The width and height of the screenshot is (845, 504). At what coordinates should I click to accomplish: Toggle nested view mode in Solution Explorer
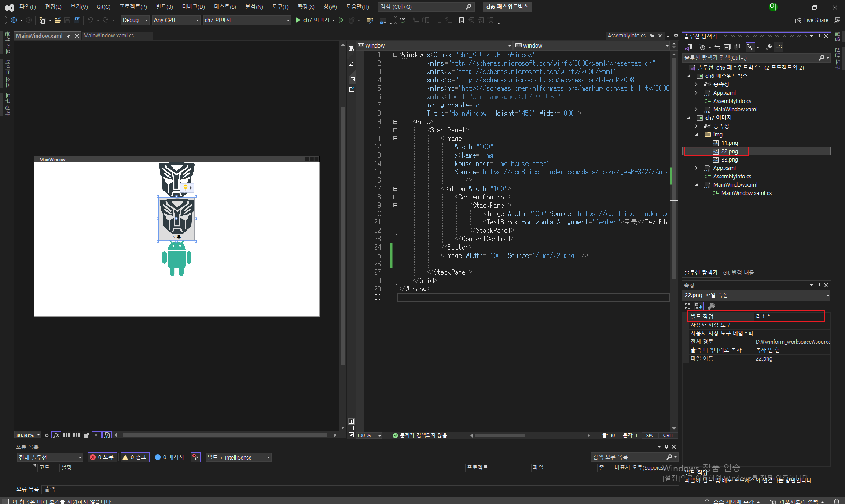tap(750, 47)
